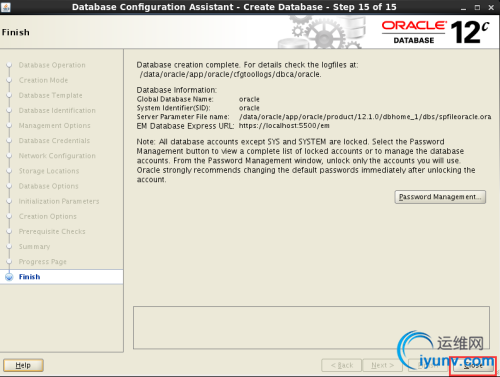The image size is (500, 377).
Task: Select the Database Credentials step
Action: (x=54, y=140)
